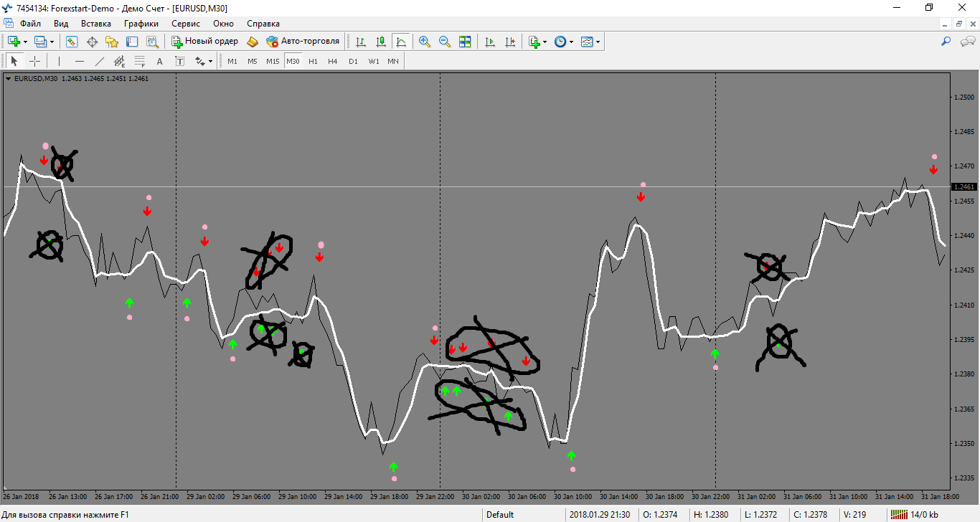Toggle the Авто-торговля button
The height and width of the screenshot is (522, 980).
point(303,42)
